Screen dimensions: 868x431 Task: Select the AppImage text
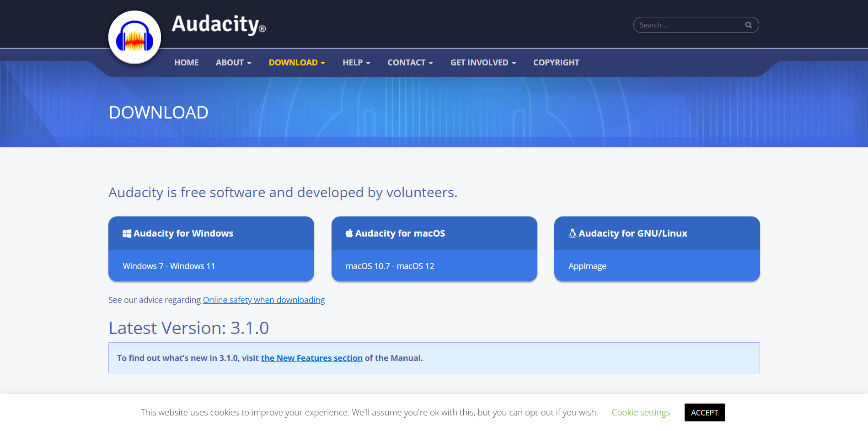pyautogui.click(x=587, y=266)
